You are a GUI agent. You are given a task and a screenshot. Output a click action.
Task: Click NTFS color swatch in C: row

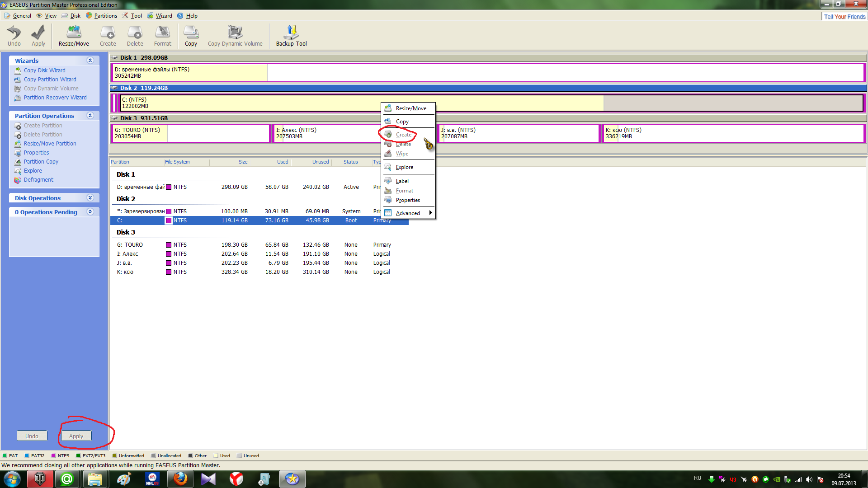pos(169,221)
